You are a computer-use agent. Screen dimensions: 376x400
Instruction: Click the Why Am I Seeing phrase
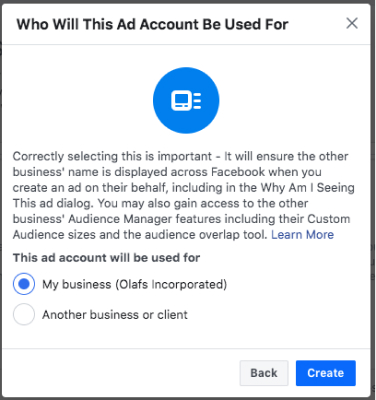307,187
